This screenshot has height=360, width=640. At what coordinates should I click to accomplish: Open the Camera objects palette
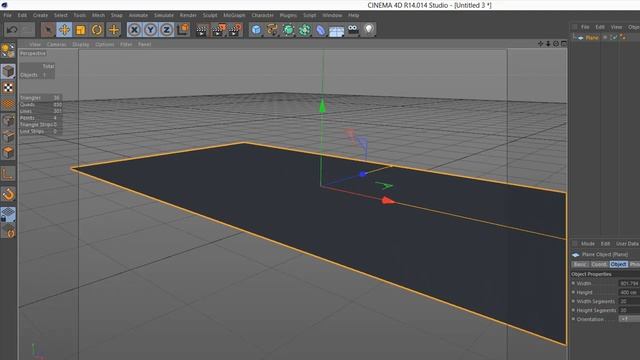tap(353, 29)
